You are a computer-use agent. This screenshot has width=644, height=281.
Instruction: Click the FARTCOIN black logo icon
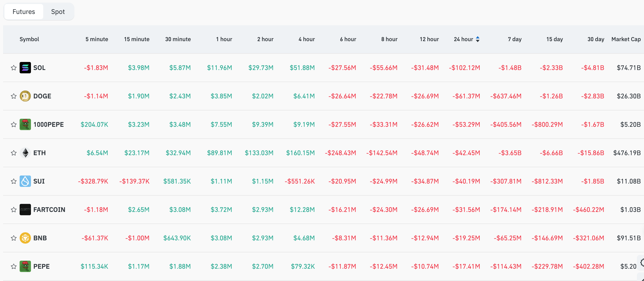(25, 210)
